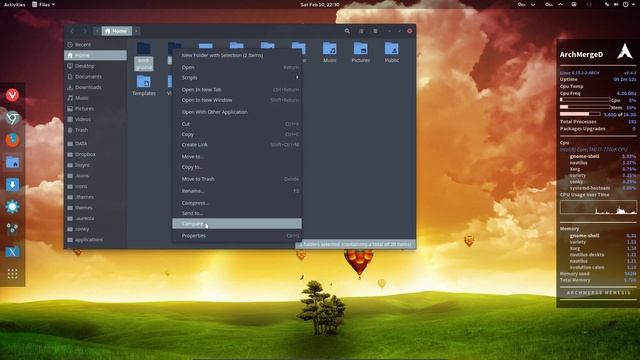The image size is (640, 360).
Task: Click the blue X dock icon
Action: pyautogui.click(x=12, y=251)
